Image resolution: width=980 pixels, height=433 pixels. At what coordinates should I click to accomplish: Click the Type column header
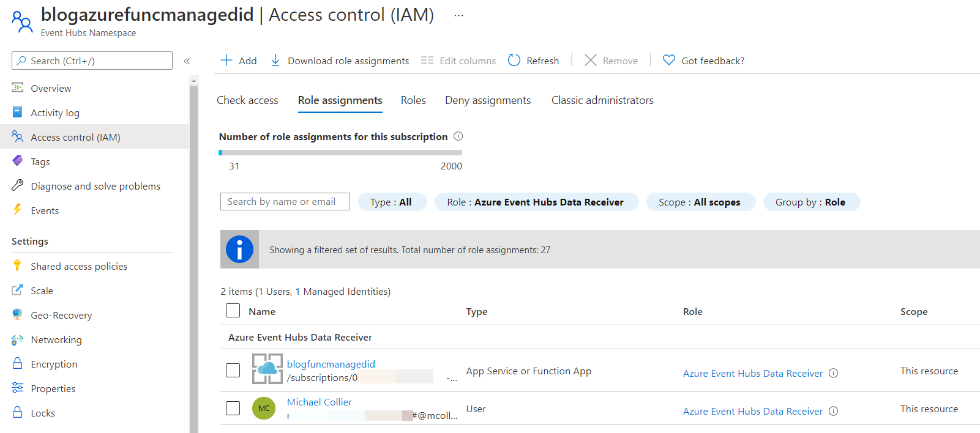click(x=477, y=311)
